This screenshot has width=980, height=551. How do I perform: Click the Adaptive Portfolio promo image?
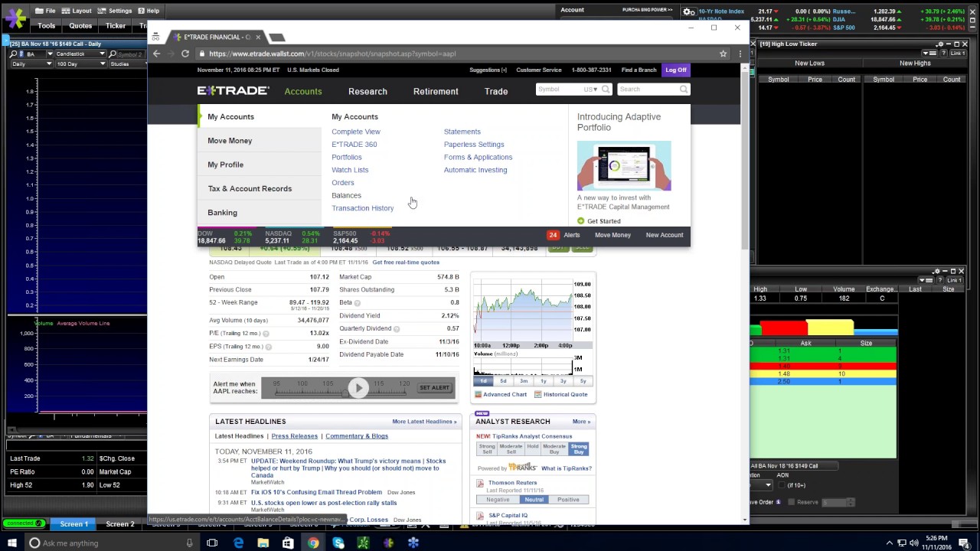(624, 165)
